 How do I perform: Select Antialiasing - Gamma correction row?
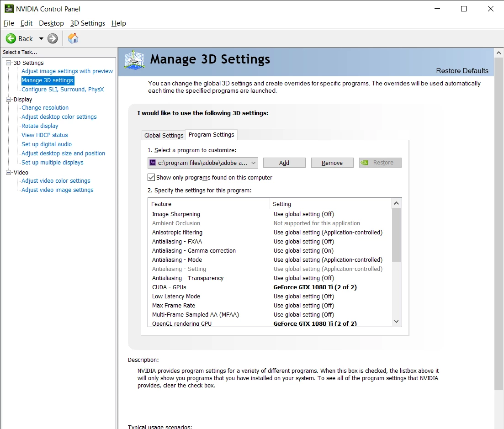(x=269, y=251)
